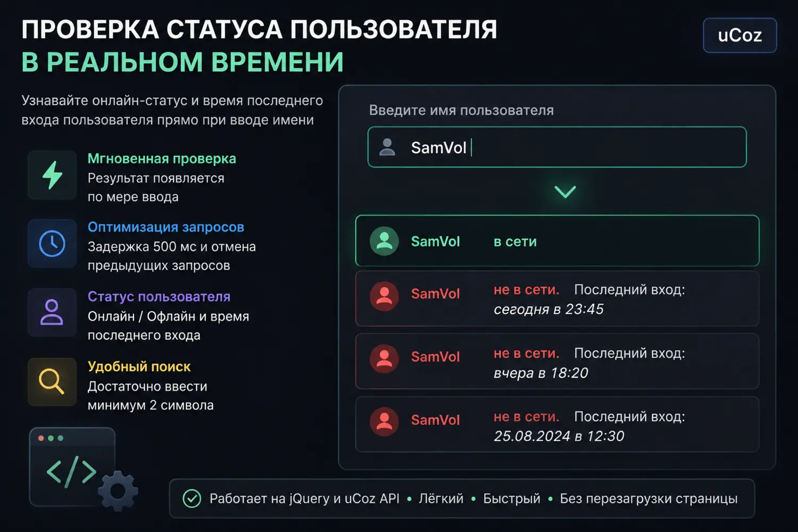Viewport: 798px width, 532px height.
Task: Click the gear icon near code window
Action: [118, 491]
